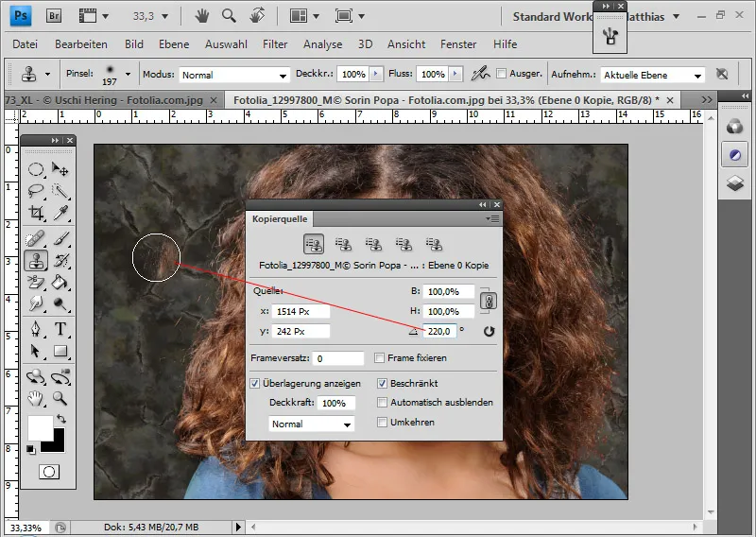756x537 pixels.
Task: Open the Standard workspace switcher dropdown
Action: [676, 16]
